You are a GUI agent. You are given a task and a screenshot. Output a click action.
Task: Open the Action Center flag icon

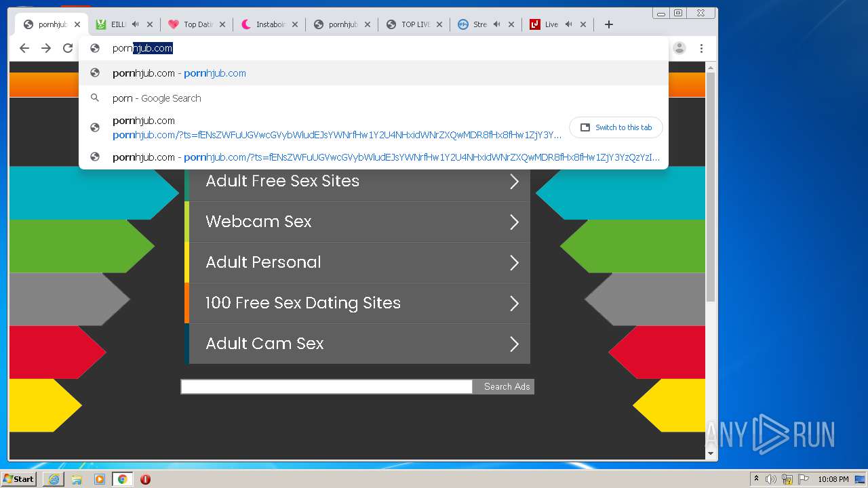804,479
